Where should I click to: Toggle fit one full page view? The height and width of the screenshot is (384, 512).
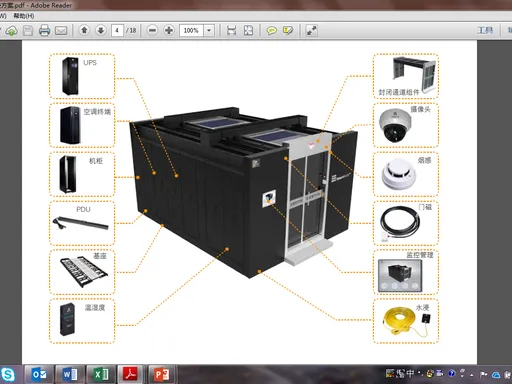click(248, 31)
